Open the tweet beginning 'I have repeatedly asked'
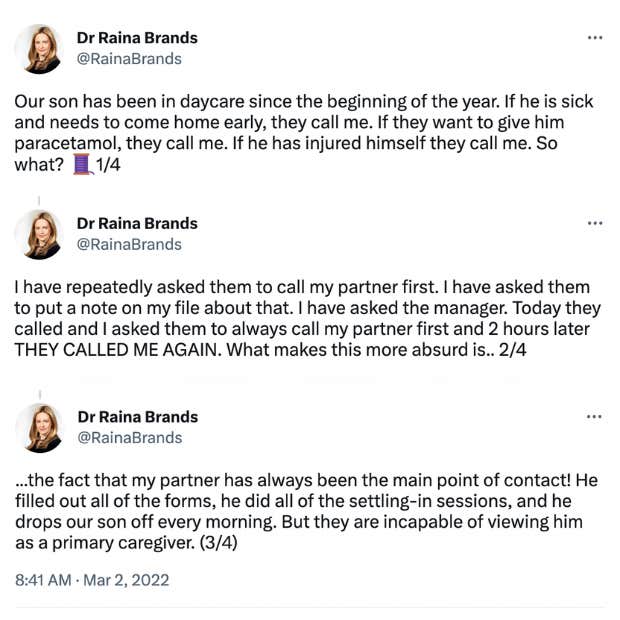 coord(300,308)
